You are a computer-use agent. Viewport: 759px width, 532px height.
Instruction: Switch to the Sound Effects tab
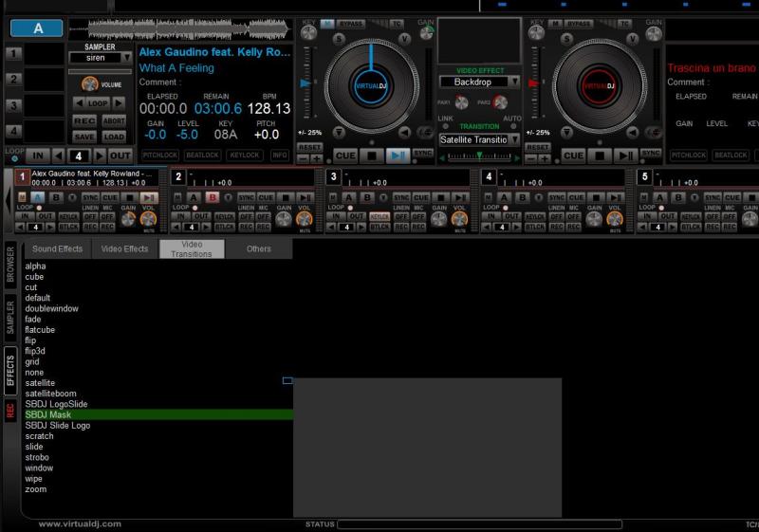click(58, 248)
